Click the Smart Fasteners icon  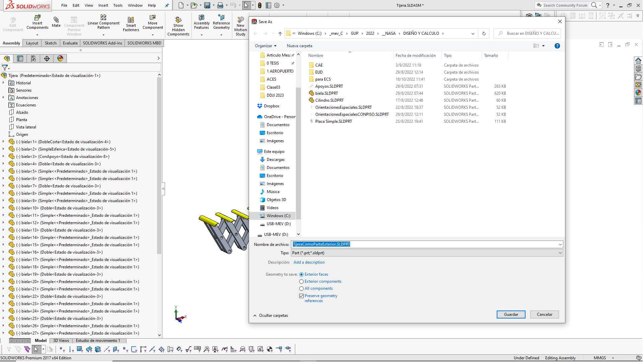tap(131, 20)
